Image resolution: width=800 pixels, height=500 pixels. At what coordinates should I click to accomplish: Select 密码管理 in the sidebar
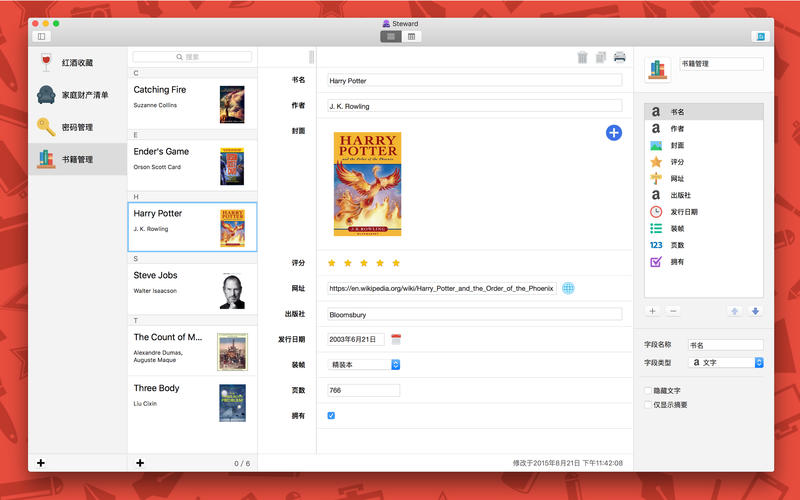click(x=77, y=127)
